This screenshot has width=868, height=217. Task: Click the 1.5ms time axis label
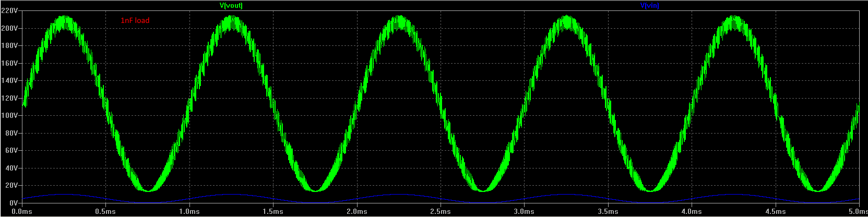[x=273, y=211]
